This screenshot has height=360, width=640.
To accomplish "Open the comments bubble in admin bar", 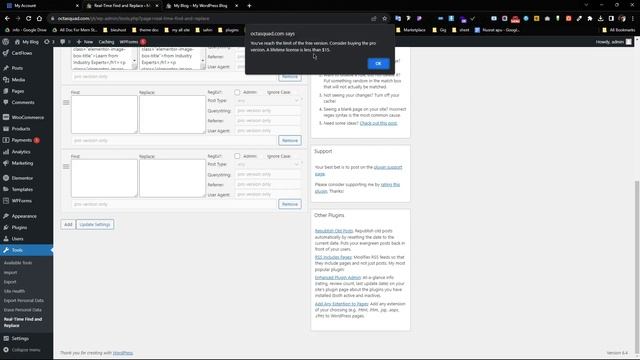I will [65, 42].
